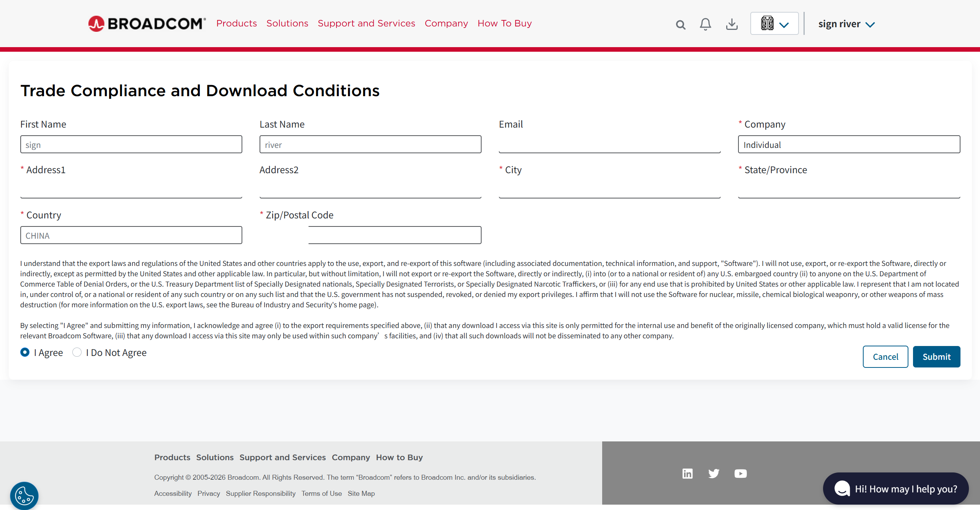Open the Products header menu
The image size is (980, 510).
click(237, 23)
